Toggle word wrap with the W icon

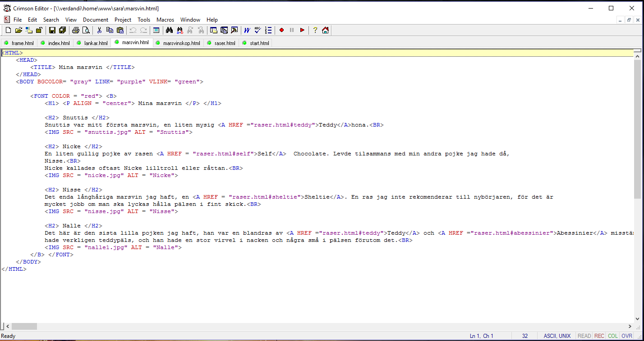(x=248, y=30)
